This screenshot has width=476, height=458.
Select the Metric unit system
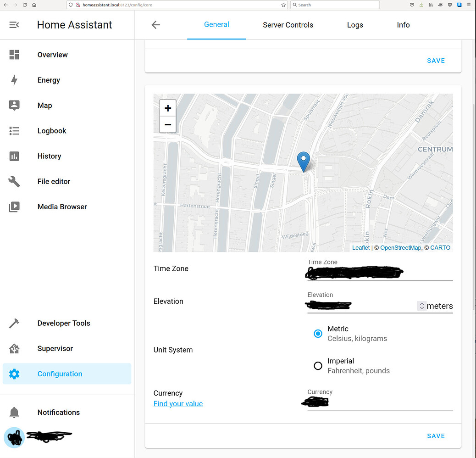click(x=318, y=334)
